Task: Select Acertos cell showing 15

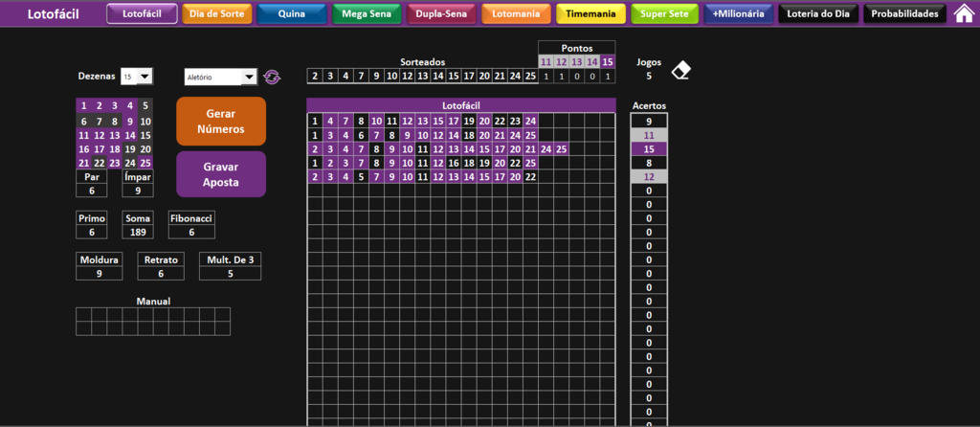Action: pyautogui.click(x=649, y=148)
